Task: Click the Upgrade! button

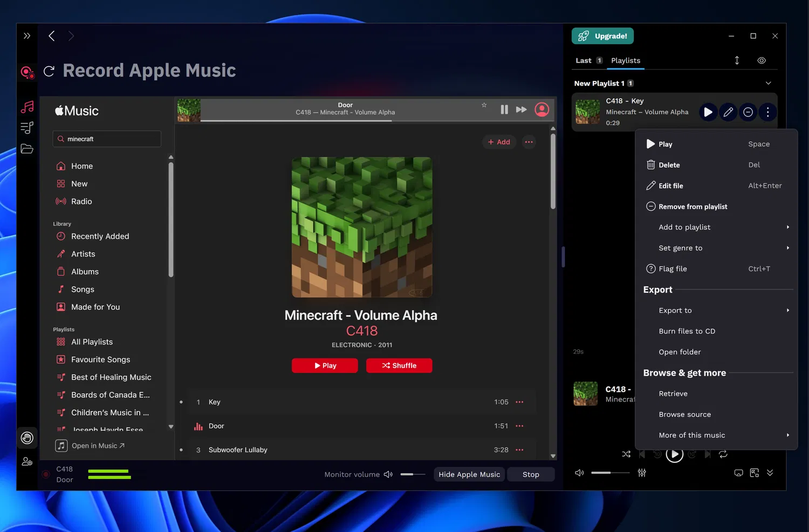Action: click(x=602, y=36)
